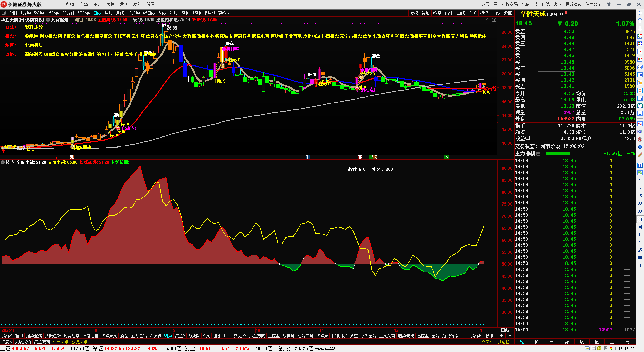Select the 年 yearly period toggle in sidebar
The width and height of the screenshot is (644, 352).
pyautogui.click(x=640, y=266)
